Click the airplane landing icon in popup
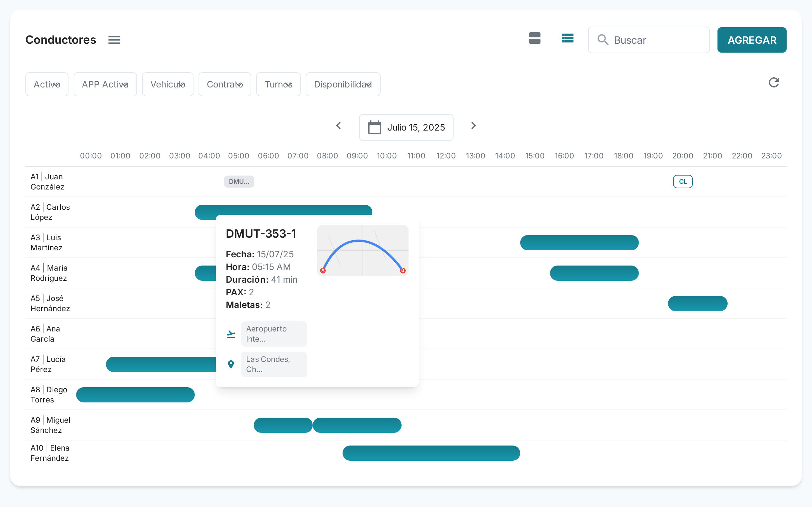The width and height of the screenshot is (812, 507). 231,334
